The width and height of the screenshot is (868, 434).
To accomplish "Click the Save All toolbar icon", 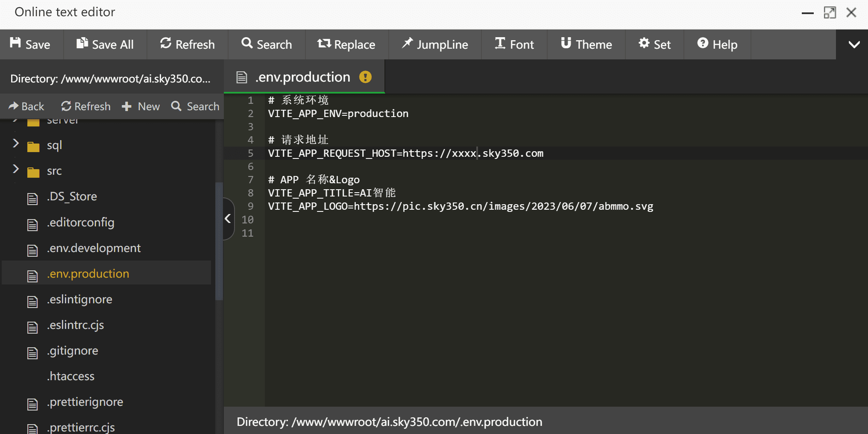I will tap(82, 44).
